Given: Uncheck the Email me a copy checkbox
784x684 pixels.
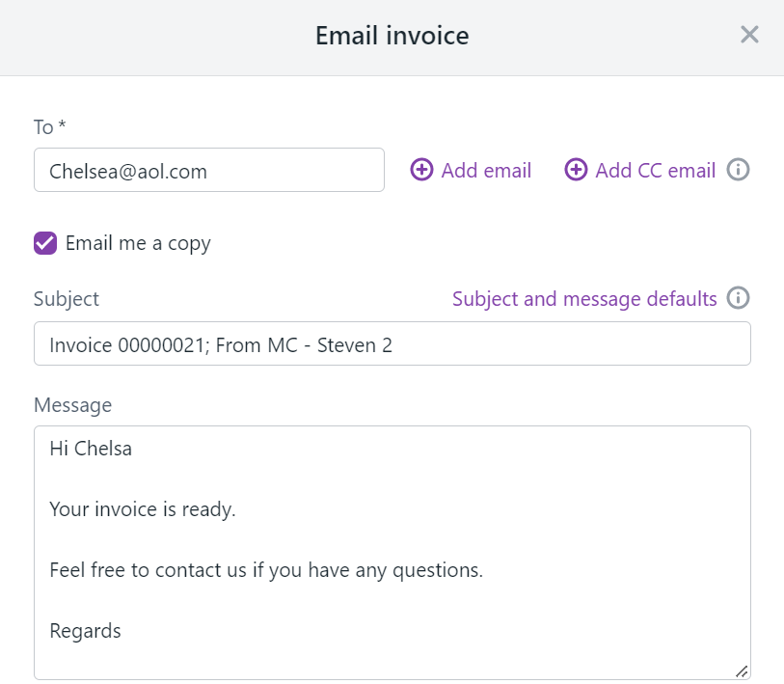Looking at the screenshot, I should [x=45, y=243].
